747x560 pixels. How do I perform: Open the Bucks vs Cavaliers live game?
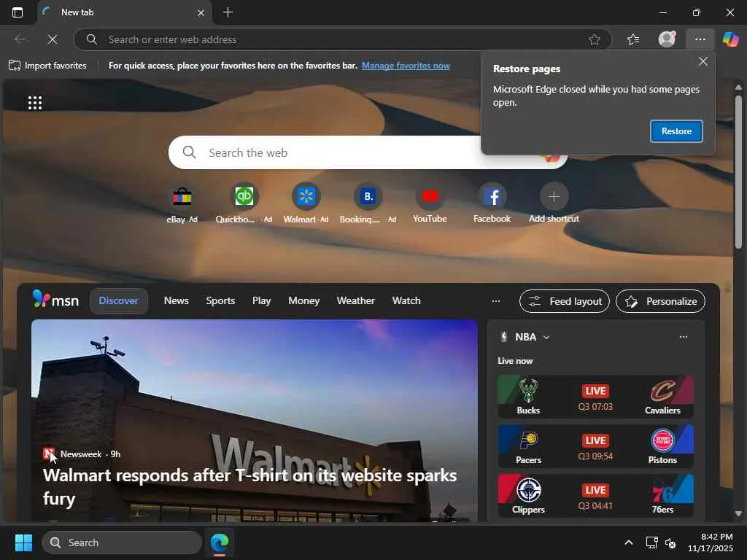595,397
